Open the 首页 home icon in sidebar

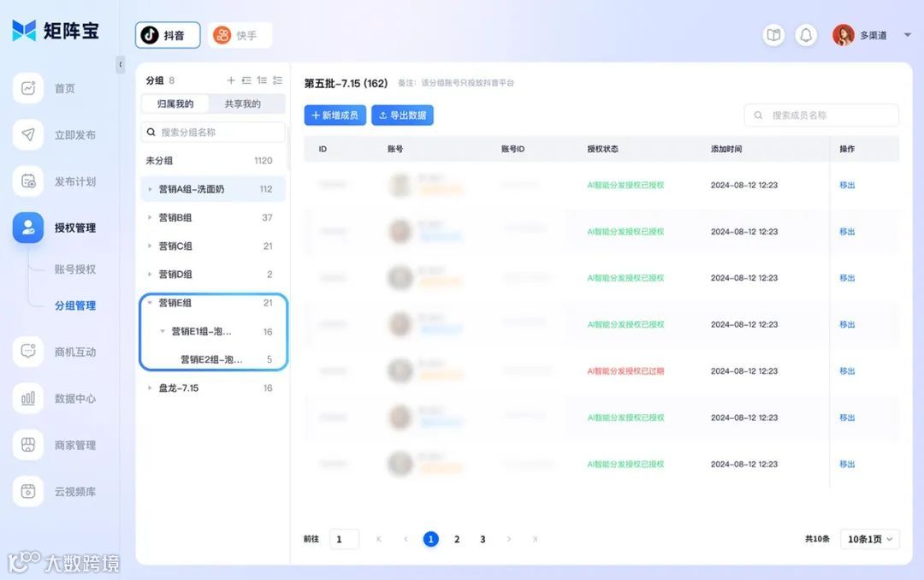point(27,87)
